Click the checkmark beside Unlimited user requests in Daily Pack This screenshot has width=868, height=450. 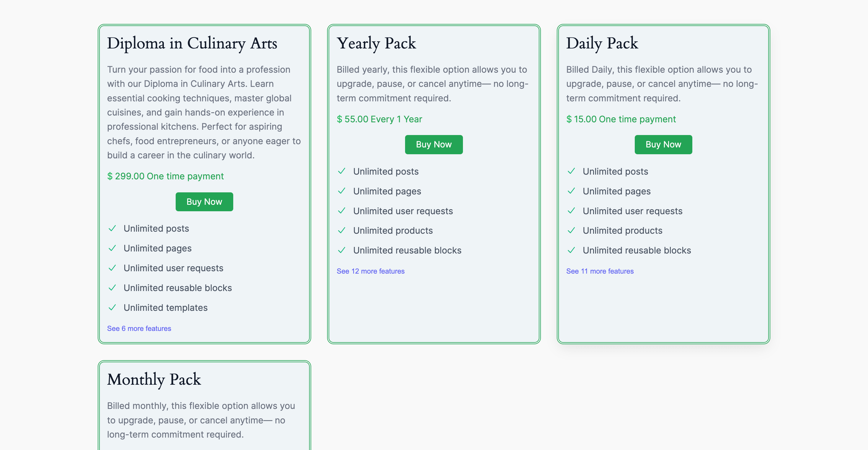coord(572,211)
